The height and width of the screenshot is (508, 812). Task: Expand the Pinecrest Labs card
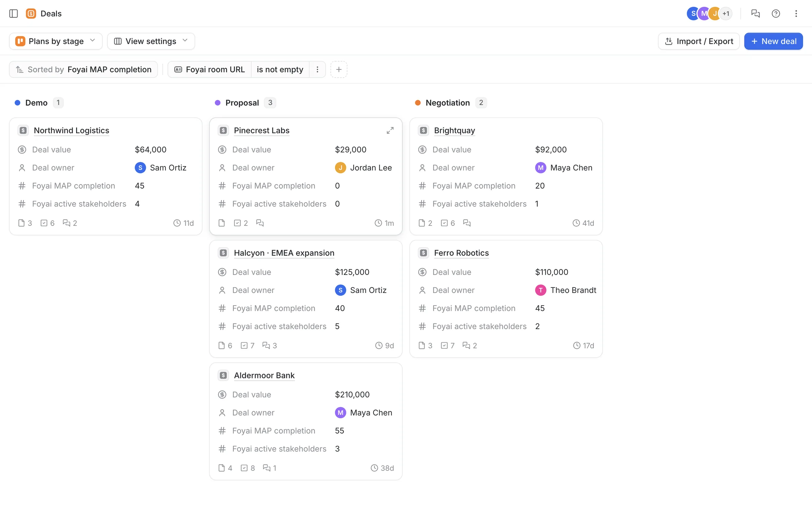point(390,130)
